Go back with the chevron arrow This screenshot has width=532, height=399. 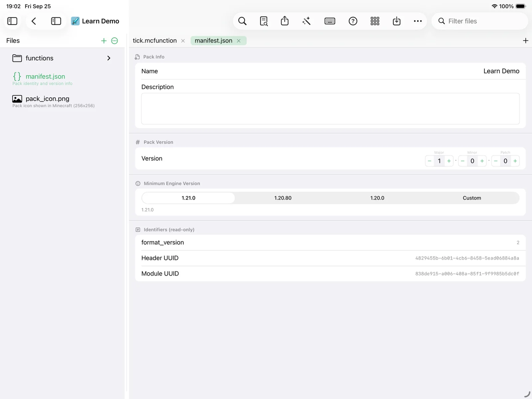pos(34,21)
